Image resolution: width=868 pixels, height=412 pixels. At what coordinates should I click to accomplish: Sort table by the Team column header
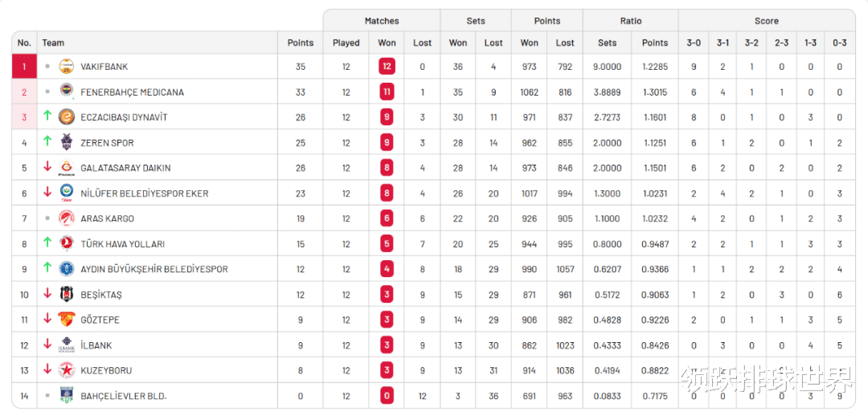click(x=53, y=43)
